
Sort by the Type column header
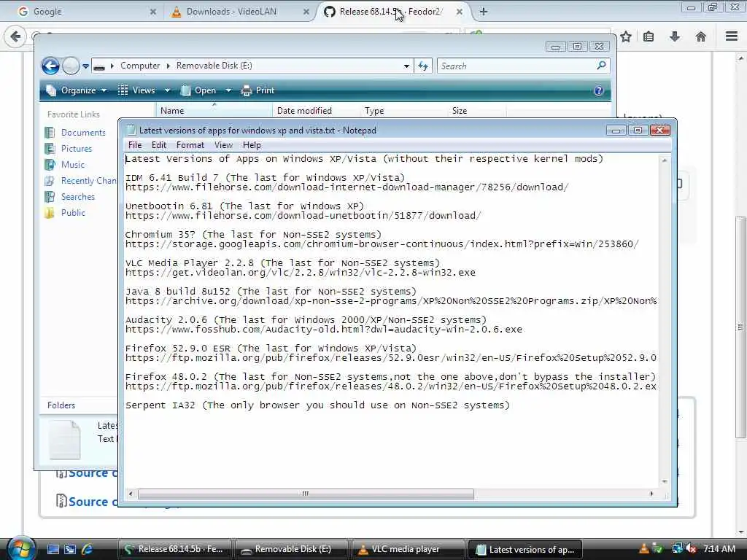[404, 111]
